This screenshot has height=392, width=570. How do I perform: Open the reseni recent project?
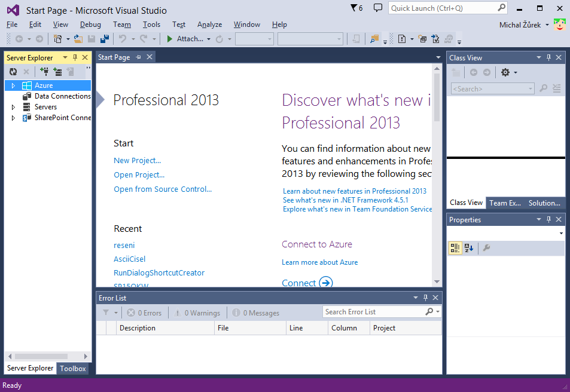pos(124,245)
